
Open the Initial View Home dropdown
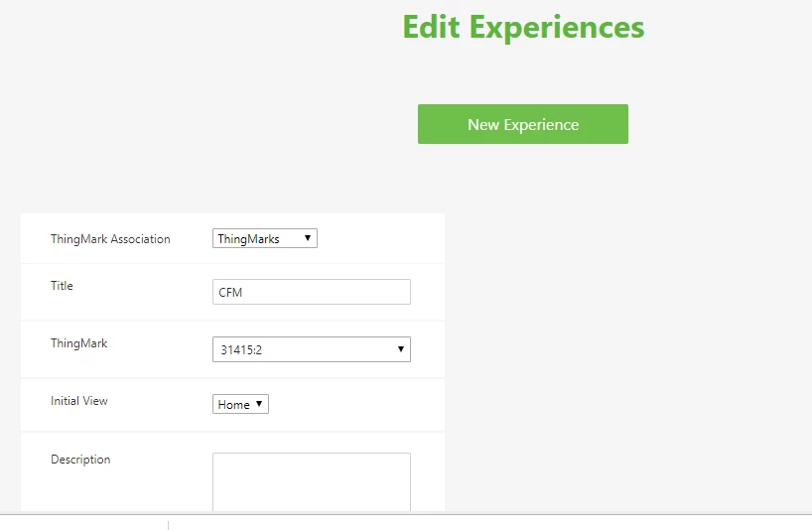pos(240,404)
